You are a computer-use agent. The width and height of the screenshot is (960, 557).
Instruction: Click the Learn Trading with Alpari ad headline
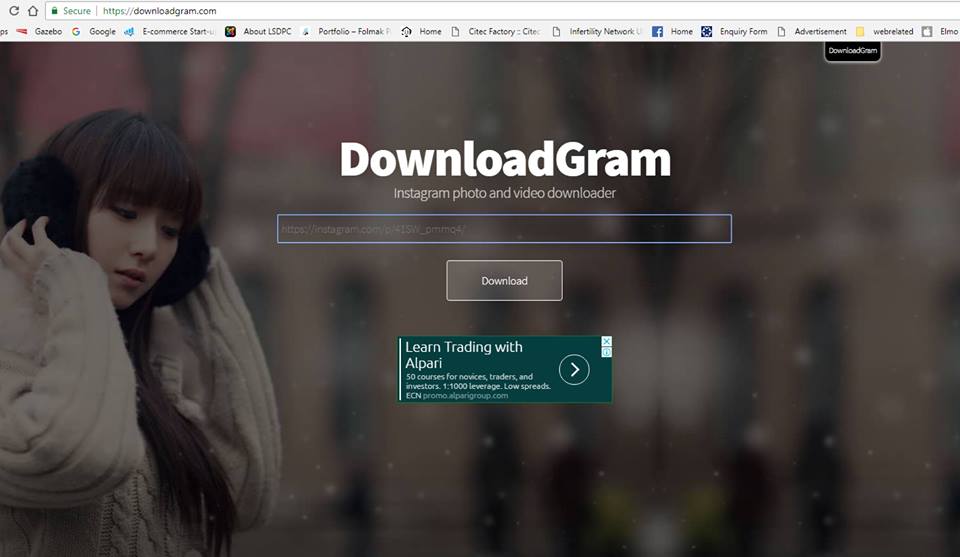[464, 355]
